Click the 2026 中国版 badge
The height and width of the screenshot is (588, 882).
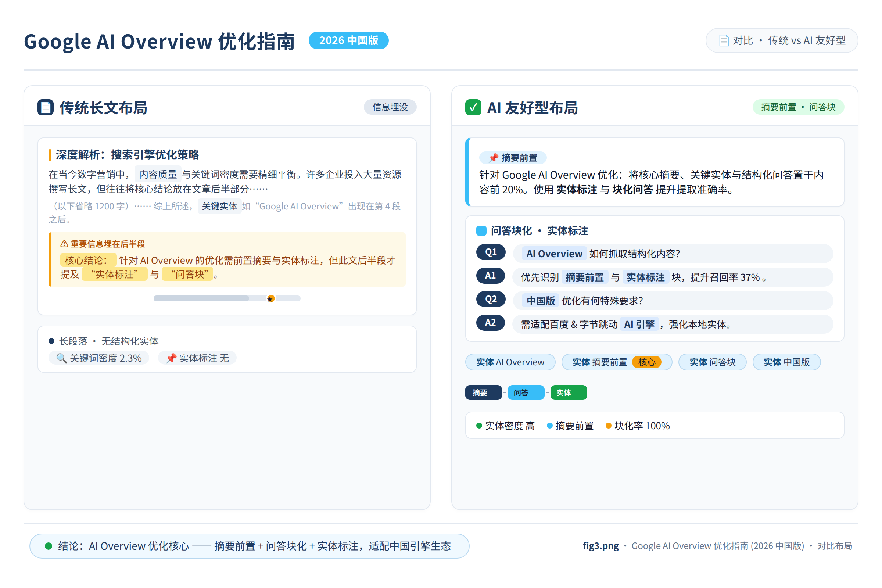coord(348,40)
